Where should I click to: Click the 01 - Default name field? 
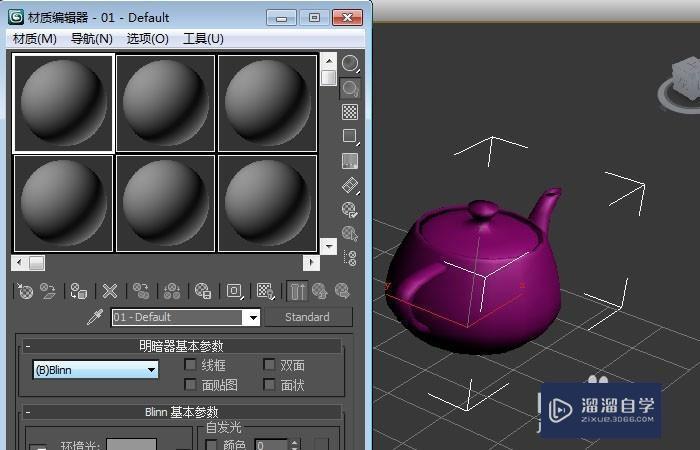coord(177,317)
